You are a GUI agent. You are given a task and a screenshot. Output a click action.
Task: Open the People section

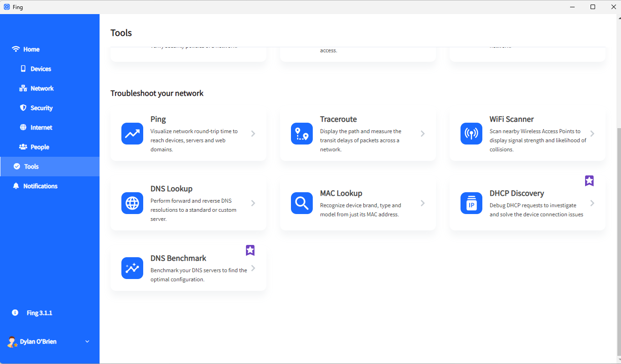point(36,147)
